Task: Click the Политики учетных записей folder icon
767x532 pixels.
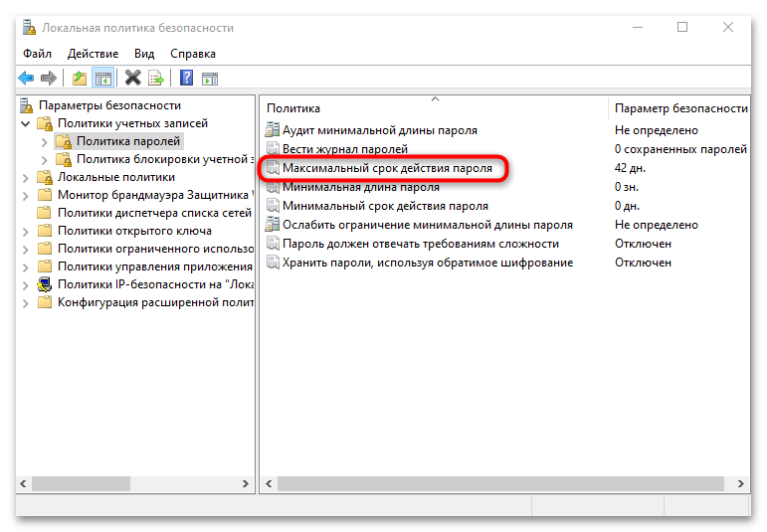Action: click(45, 123)
